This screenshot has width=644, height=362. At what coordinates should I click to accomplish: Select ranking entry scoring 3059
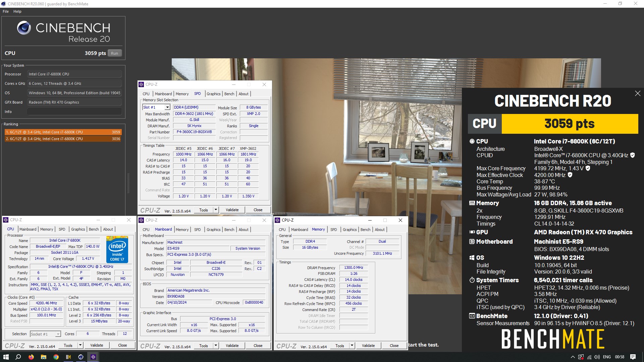(x=63, y=132)
